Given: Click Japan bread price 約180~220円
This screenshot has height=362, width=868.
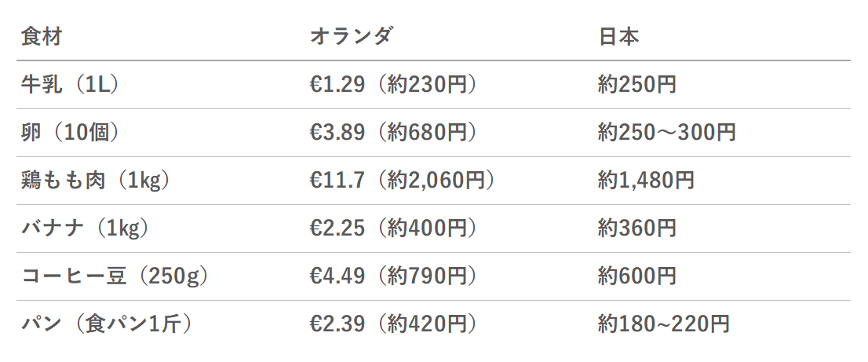Looking at the screenshot, I should 664,324.
